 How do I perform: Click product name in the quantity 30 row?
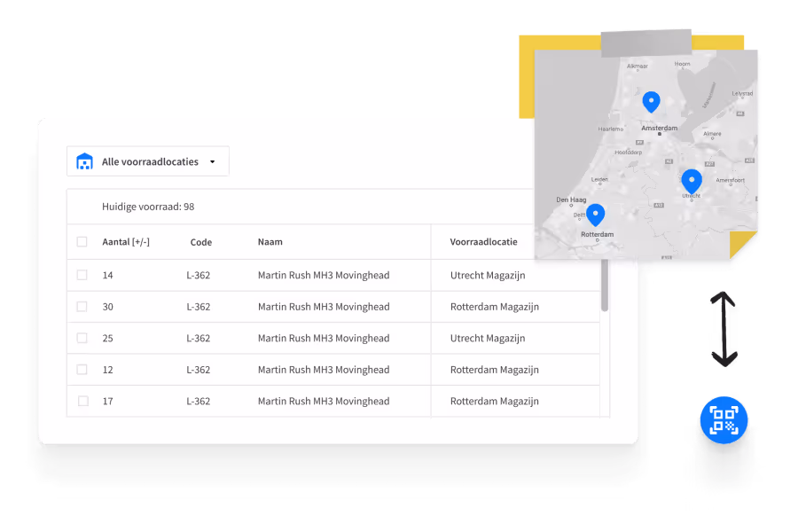click(x=324, y=307)
